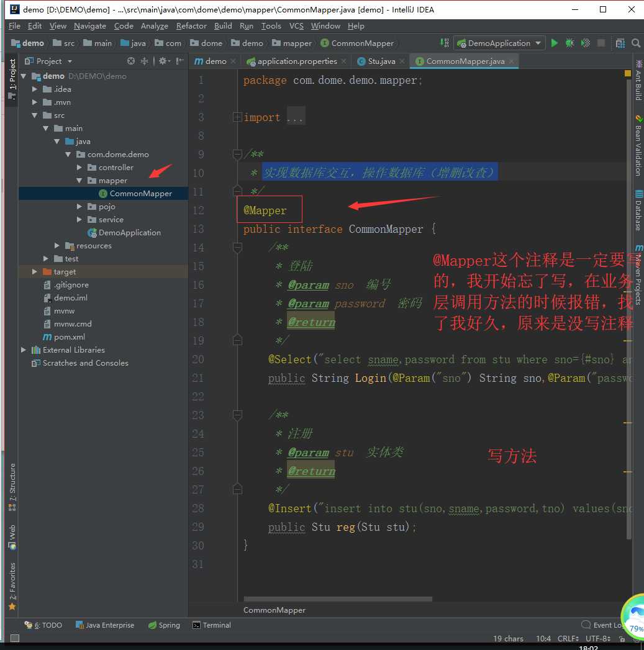Open the Project Structure icon
The image size is (644, 650).
pos(620,43)
